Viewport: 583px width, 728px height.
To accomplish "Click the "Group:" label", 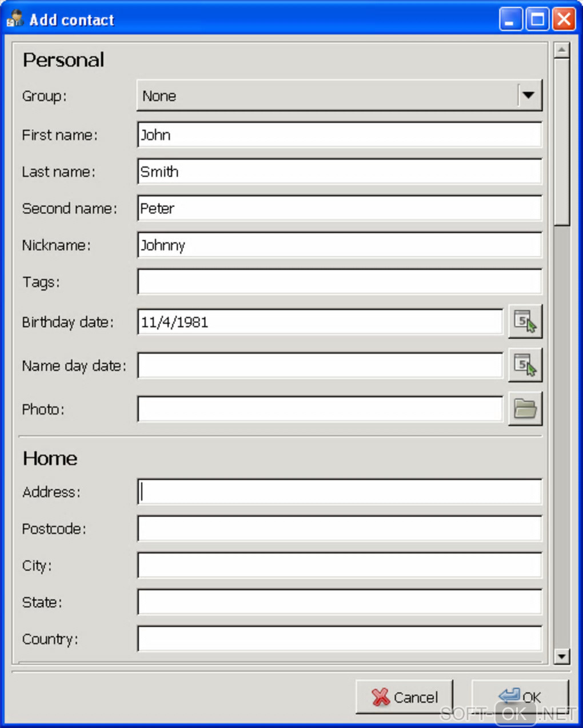I will tap(44, 96).
